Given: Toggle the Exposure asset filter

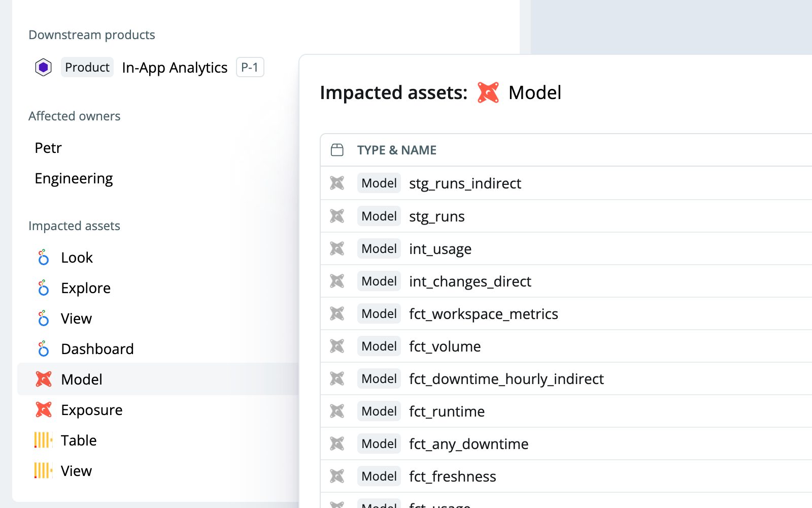Looking at the screenshot, I should coord(91,409).
